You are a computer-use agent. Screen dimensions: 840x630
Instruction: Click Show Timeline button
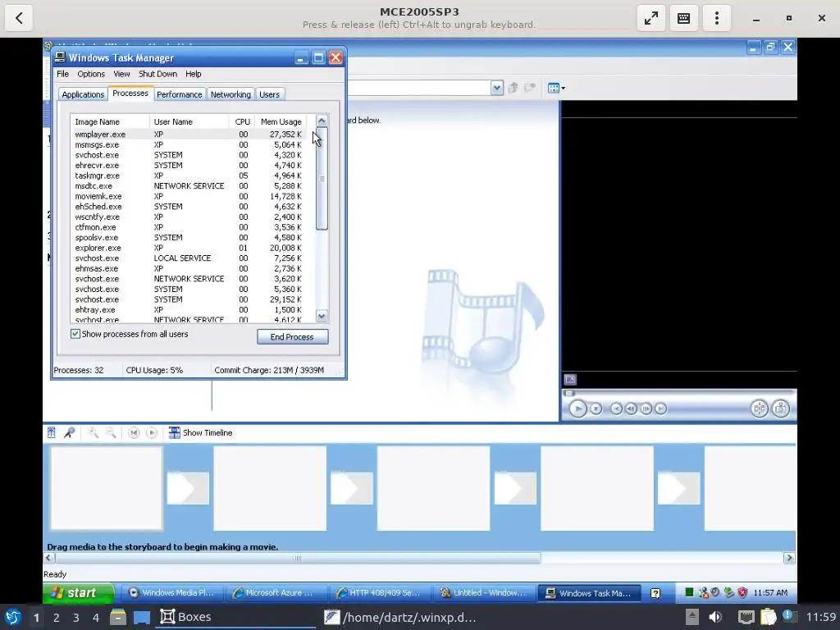[200, 432]
